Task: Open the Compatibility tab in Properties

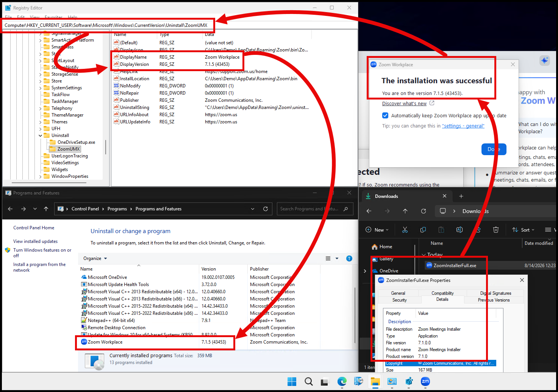Action: pos(442,293)
